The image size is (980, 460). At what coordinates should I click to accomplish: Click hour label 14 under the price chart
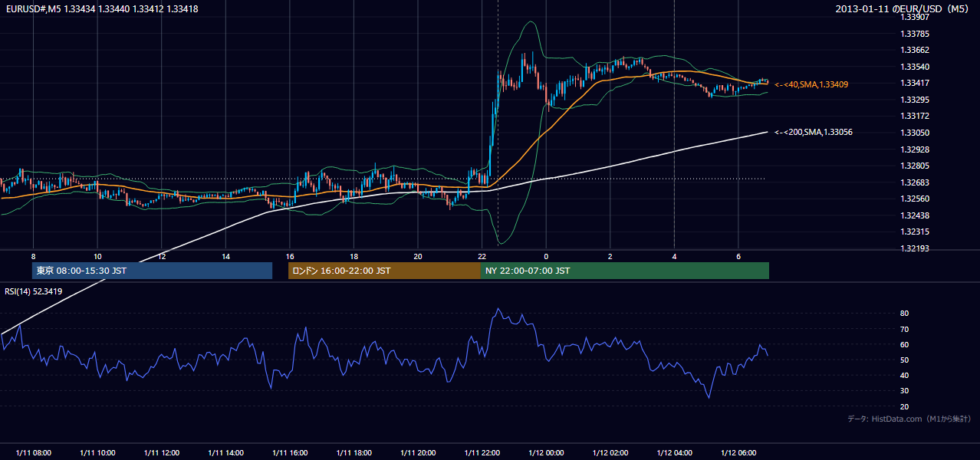(x=225, y=256)
